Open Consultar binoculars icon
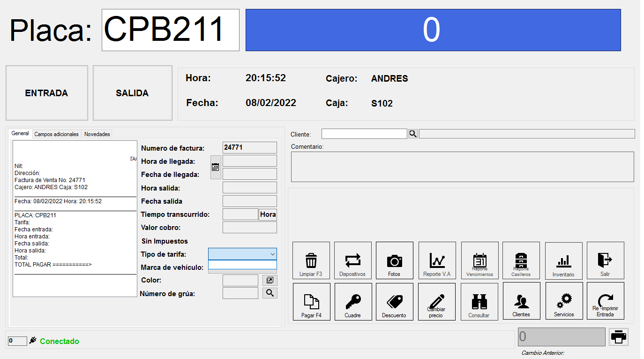 479,301
